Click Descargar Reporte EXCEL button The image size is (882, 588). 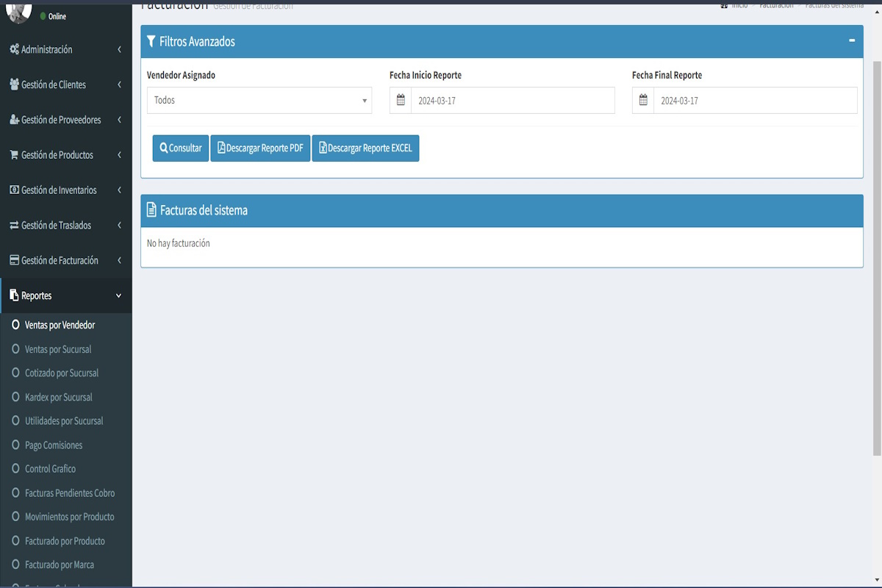click(365, 148)
